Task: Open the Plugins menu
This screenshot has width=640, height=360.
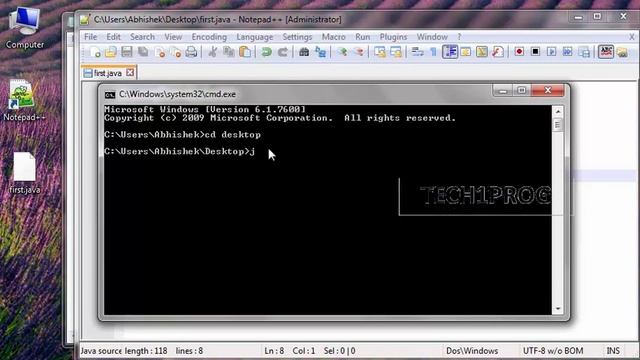Action: point(393,37)
